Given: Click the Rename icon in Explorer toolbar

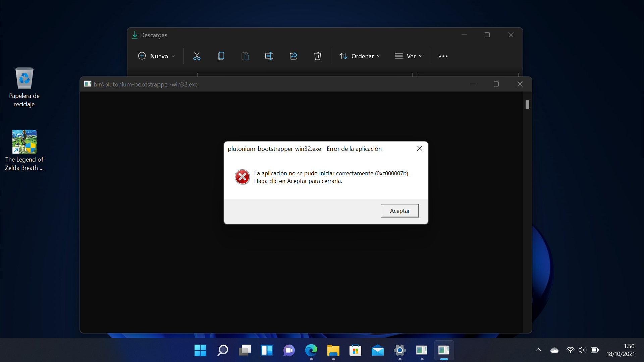Looking at the screenshot, I should (269, 56).
